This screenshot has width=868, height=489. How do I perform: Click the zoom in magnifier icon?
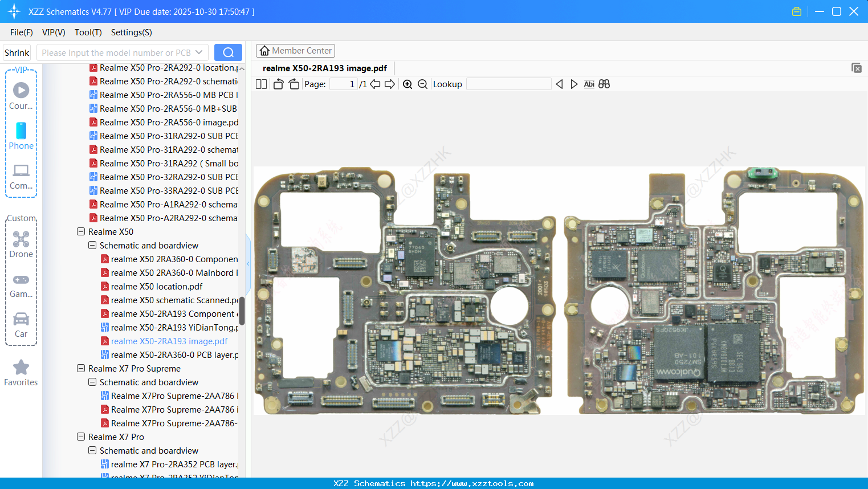(407, 84)
